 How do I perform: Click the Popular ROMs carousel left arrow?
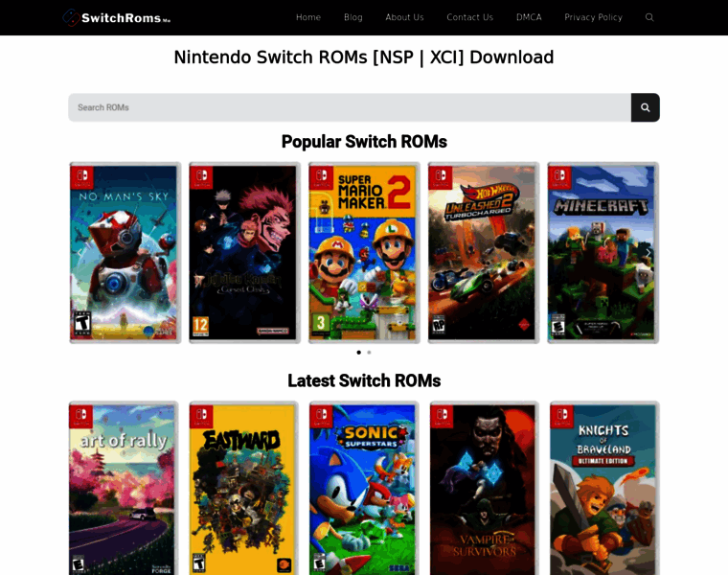tap(80, 253)
